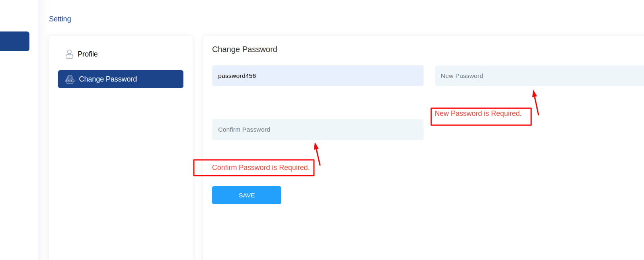This screenshot has height=260, width=644.
Task: Click the SAVE button
Action: [247, 195]
